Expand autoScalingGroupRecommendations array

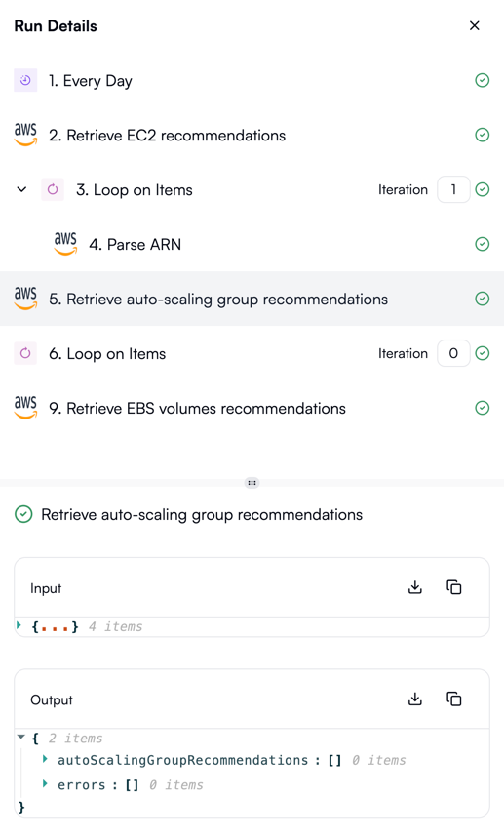[45, 759]
